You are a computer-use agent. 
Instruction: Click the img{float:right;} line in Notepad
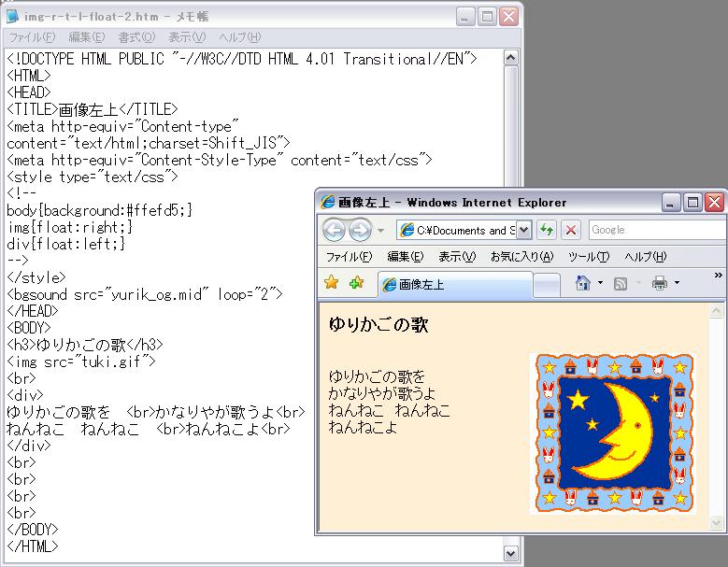[70, 227]
